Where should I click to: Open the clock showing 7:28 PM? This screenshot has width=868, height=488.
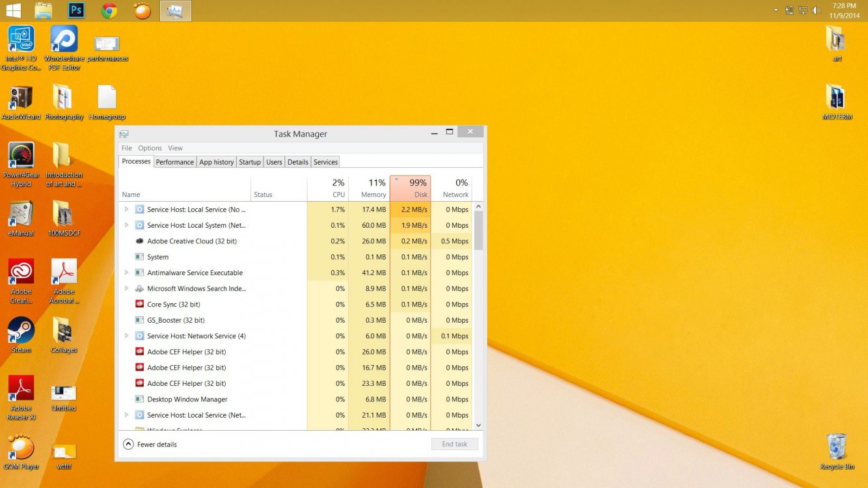pos(844,10)
